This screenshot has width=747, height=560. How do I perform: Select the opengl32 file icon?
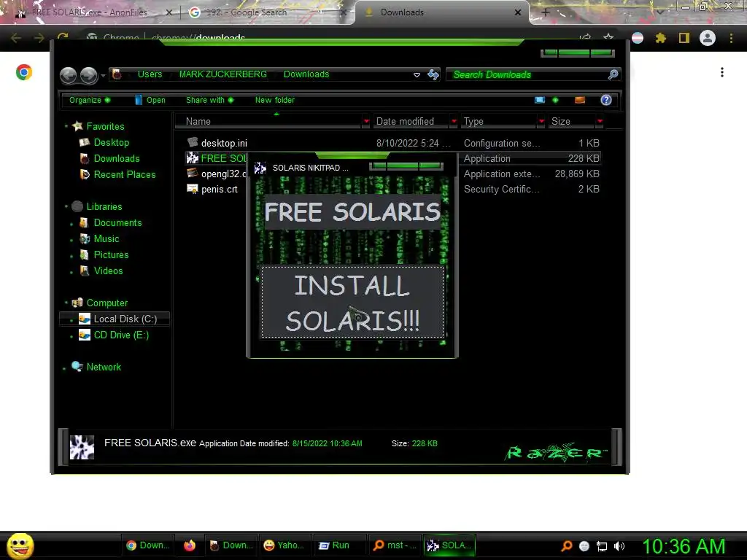(x=193, y=174)
